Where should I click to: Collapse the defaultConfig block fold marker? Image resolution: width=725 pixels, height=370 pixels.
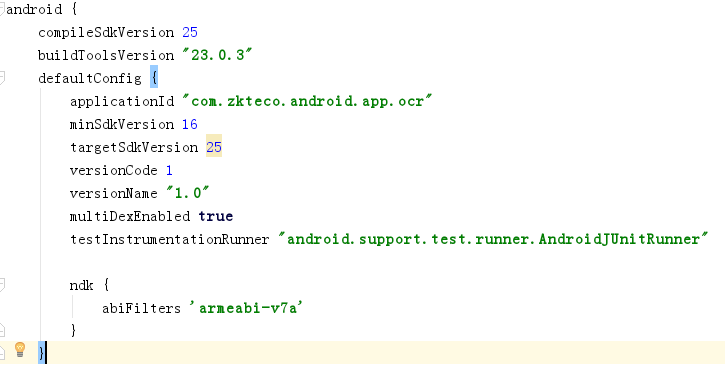pyautogui.click(x=2, y=77)
